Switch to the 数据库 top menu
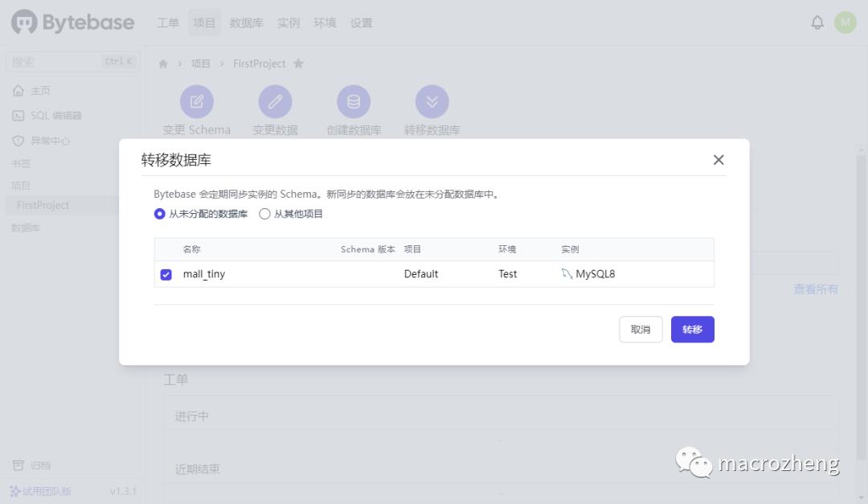The image size is (868, 504). click(x=246, y=23)
